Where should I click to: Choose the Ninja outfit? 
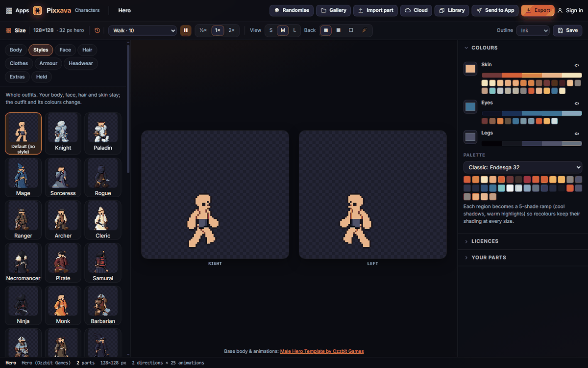pyautogui.click(x=23, y=305)
